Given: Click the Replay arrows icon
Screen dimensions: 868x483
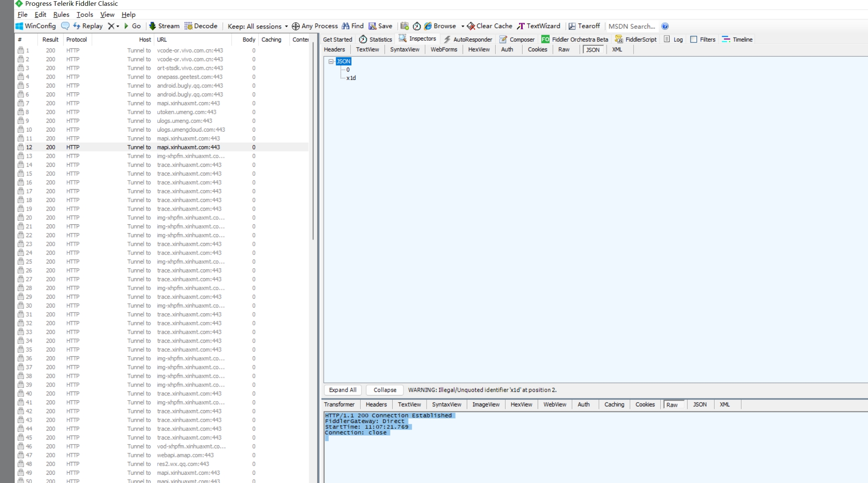Looking at the screenshot, I should 77,26.
